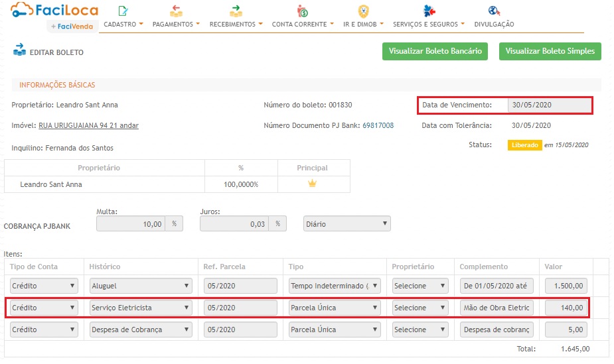614x364 pixels.
Task: Expand the Aluguel histórico dropdown
Action: point(141,286)
